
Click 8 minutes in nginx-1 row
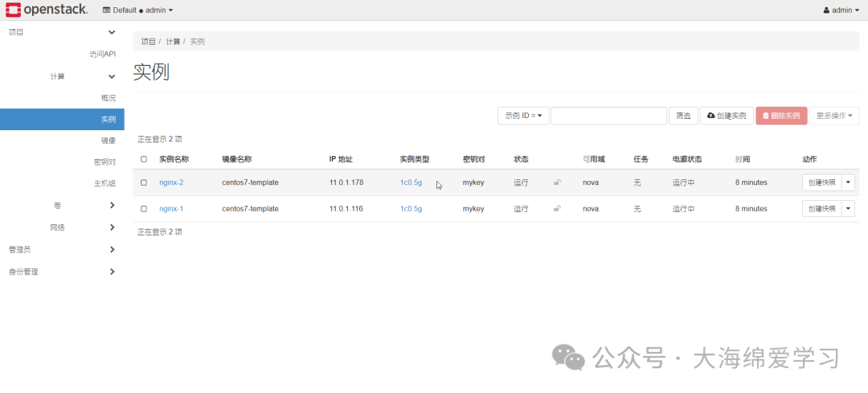pos(751,209)
